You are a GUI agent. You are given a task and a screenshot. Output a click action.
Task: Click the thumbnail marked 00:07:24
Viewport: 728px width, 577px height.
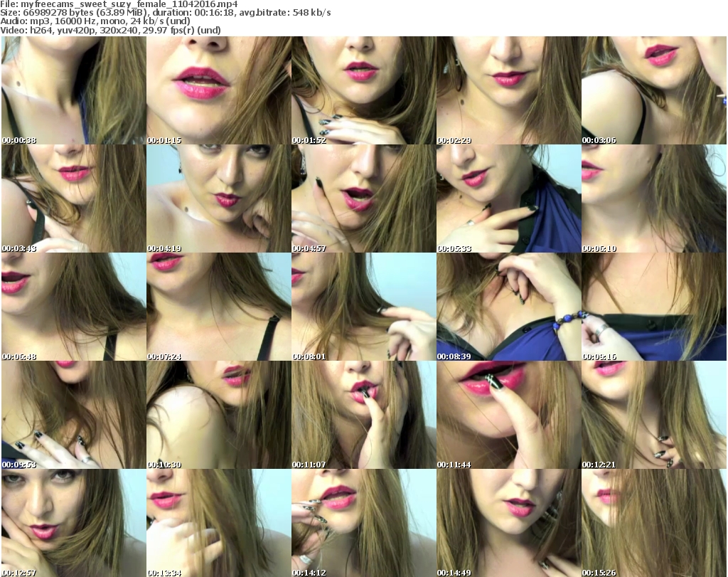(219, 307)
